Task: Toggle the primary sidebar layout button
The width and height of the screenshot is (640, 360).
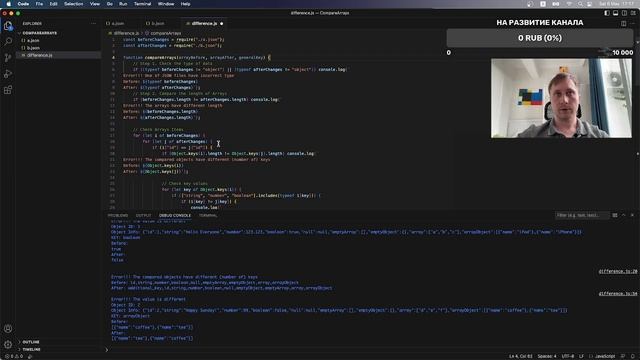Action: (607, 13)
